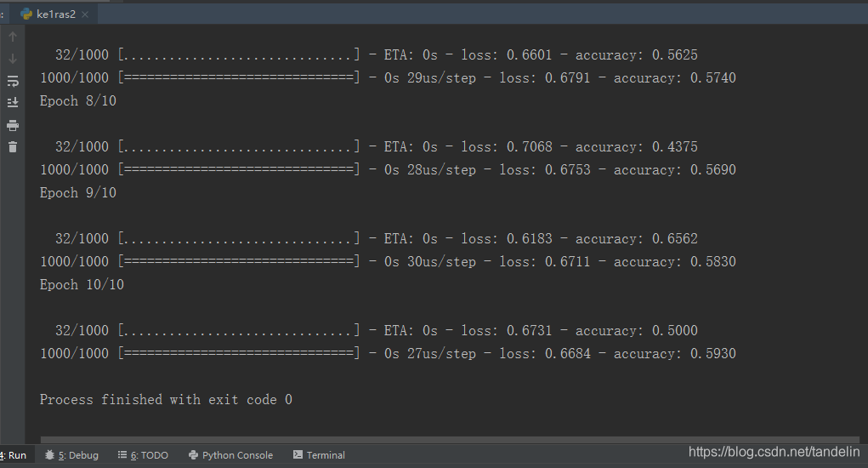Click the line with loss: 0.6183
The height and width of the screenshot is (468, 868).
pos(377,239)
